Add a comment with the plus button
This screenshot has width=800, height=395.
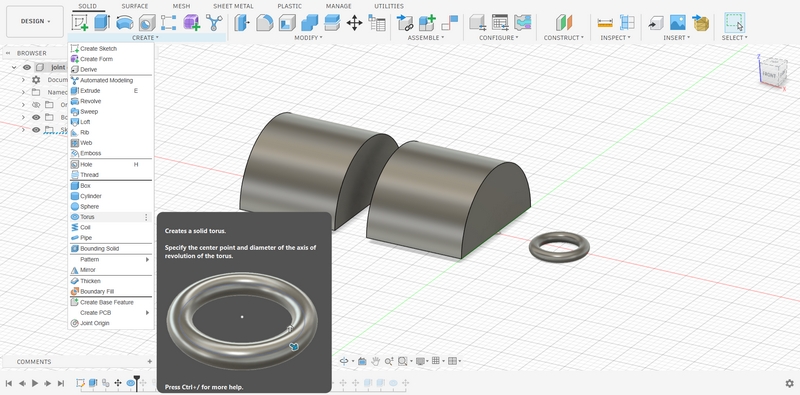149,361
